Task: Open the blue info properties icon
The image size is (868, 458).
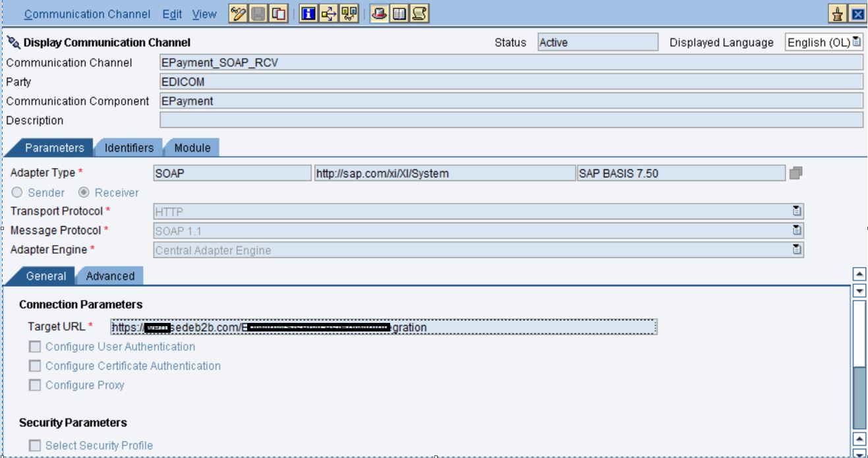Action: click(x=308, y=14)
